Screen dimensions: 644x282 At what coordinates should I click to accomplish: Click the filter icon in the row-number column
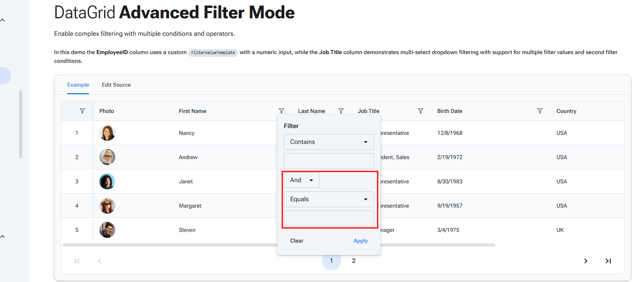click(82, 111)
